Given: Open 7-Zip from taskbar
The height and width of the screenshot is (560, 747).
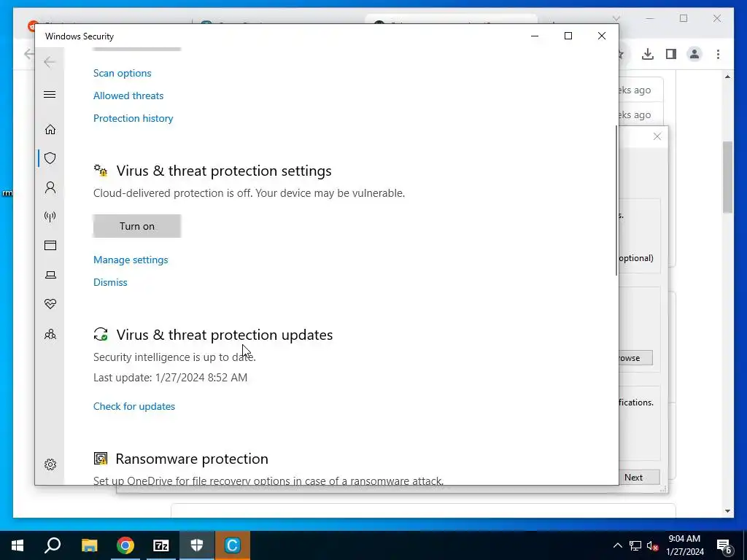Looking at the screenshot, I should coord(161,545).
